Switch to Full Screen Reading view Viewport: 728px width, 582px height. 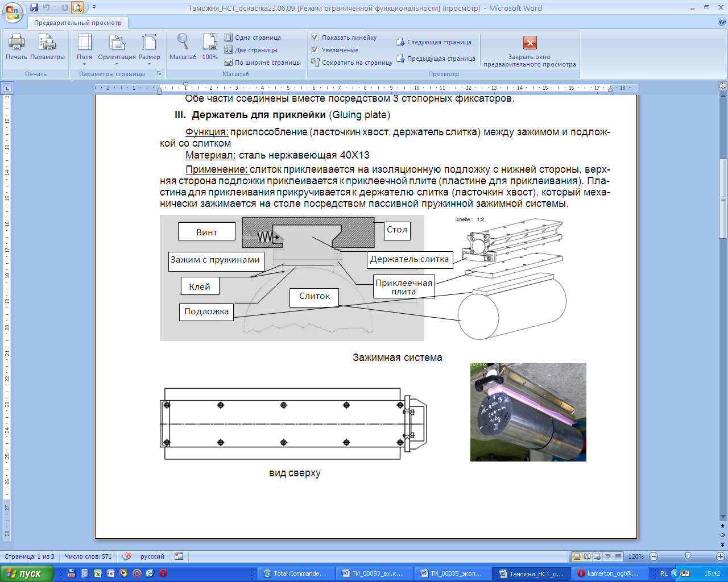click(587, 557)
